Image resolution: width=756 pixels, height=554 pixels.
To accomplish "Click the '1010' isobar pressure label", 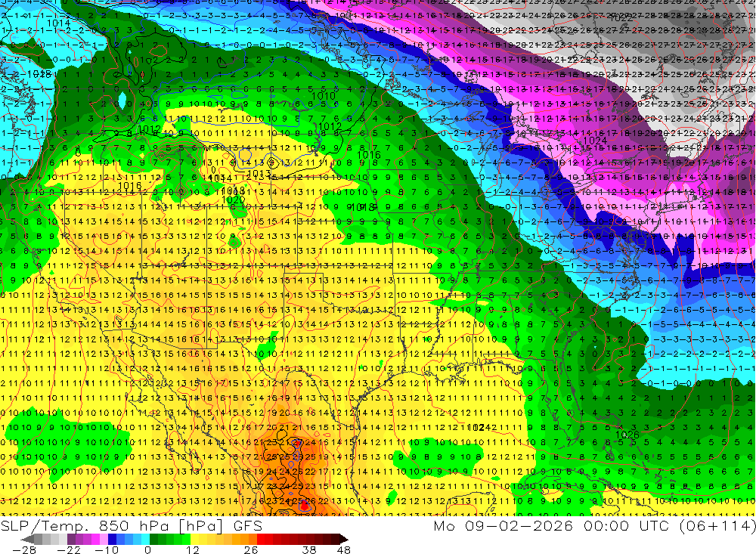I will tap(324, 95).
